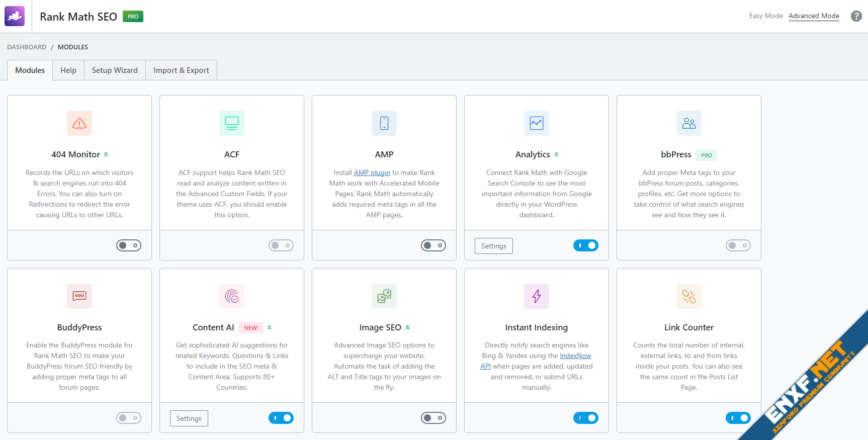Click the chevron beside Content AI title
The width and height of the screenshot is (868, 440).
point(270,327)
